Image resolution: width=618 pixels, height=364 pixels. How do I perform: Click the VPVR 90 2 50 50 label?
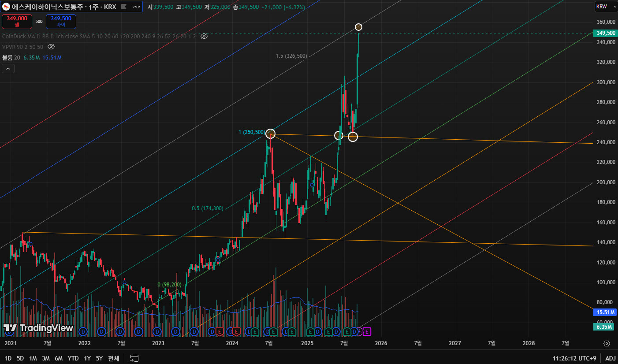(23, 47)
